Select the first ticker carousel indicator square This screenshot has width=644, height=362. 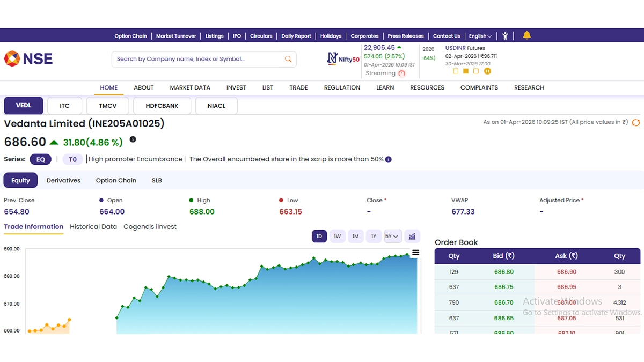click(456, 71)
